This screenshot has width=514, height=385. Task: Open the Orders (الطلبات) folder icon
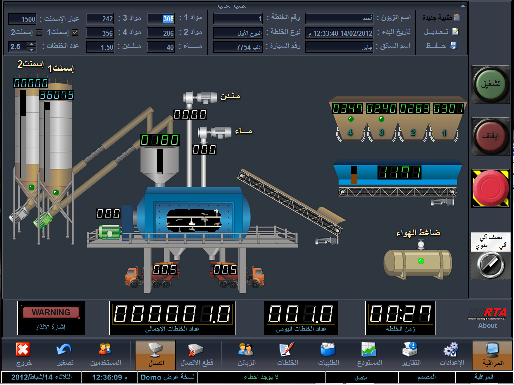click(x=328, y=355)
